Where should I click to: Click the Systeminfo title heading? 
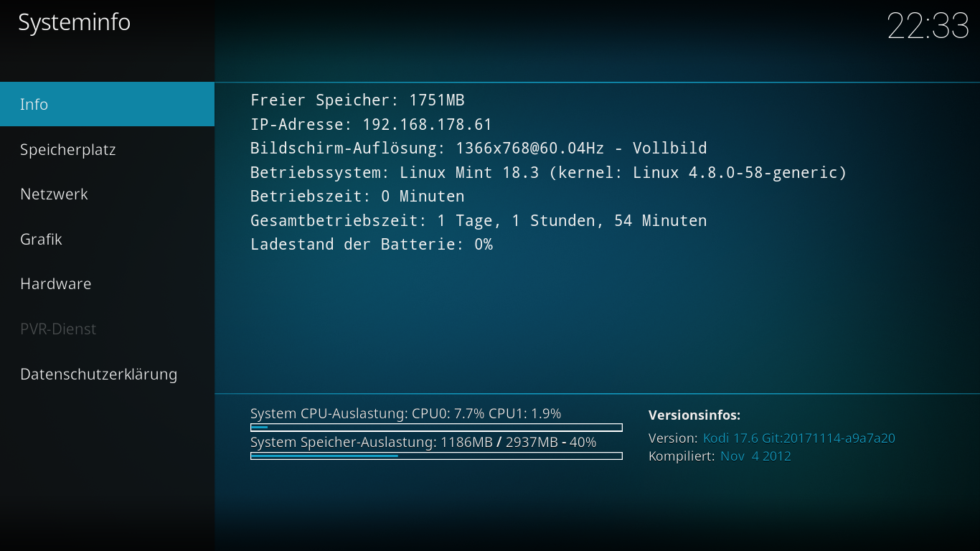pyautogui.click(x=74, y=22)
